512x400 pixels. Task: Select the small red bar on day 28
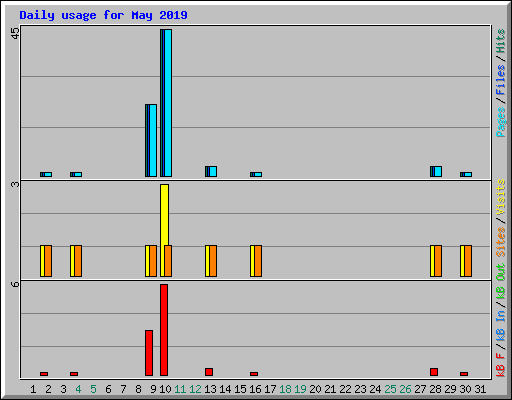(x=434, y=372)
